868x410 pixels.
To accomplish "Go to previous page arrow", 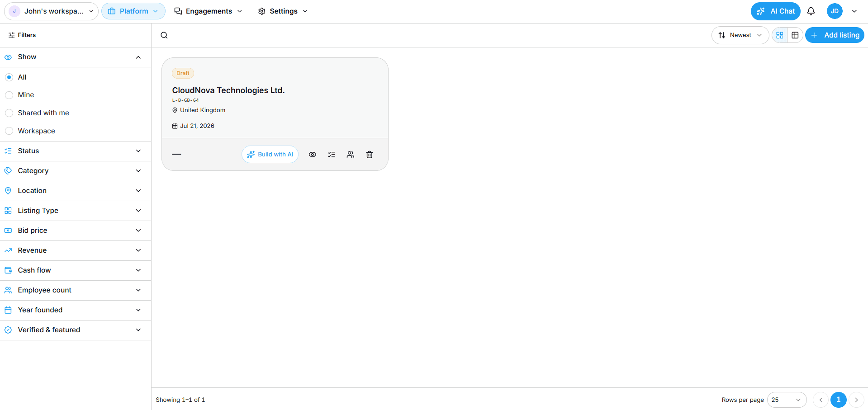I will [821, 400].
